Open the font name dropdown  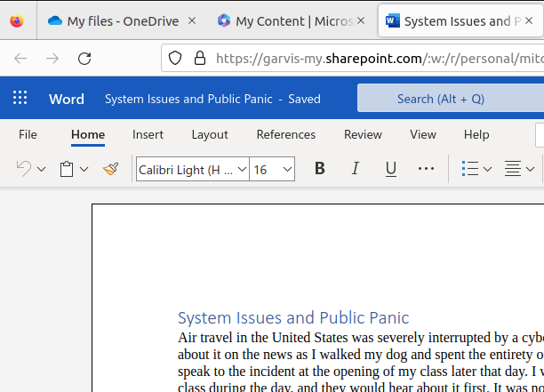pyautogui.click(x=192, y=169)
